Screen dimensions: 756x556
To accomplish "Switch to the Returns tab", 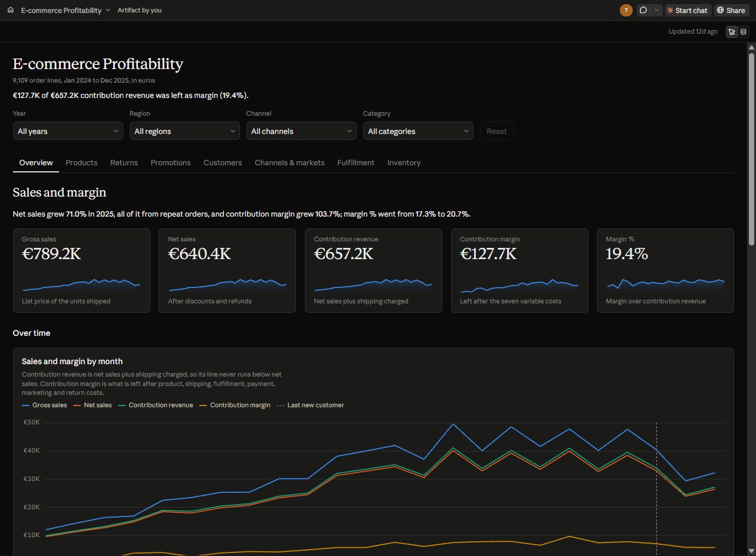I will 124,162.
